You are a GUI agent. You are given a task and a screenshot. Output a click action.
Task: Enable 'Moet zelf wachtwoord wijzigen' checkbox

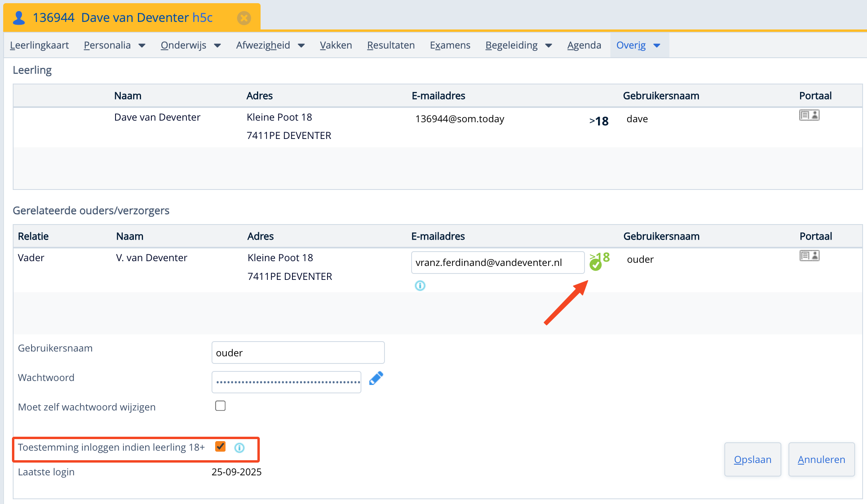[x=220, y=406]
